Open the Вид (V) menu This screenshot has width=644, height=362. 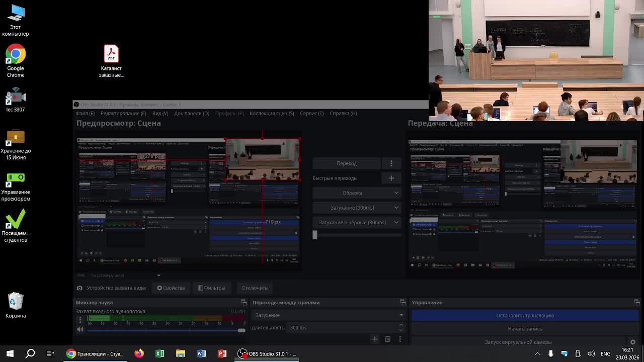click(x=160, y=113)
